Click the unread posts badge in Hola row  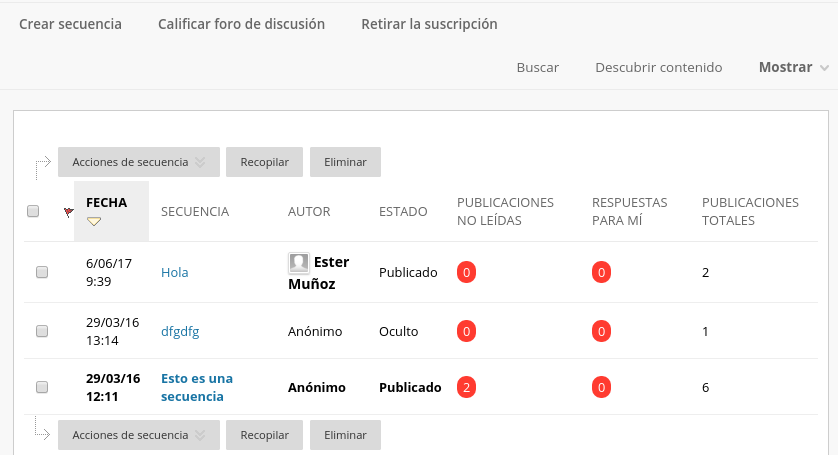click(465, 272)
